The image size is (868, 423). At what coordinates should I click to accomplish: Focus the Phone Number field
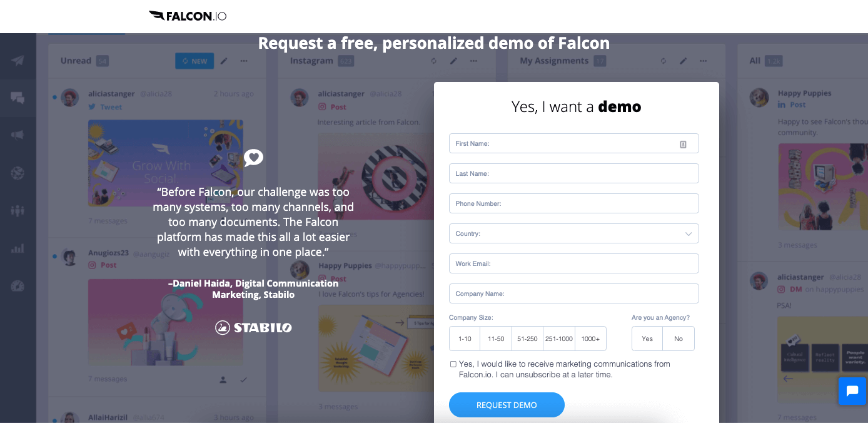573,203
